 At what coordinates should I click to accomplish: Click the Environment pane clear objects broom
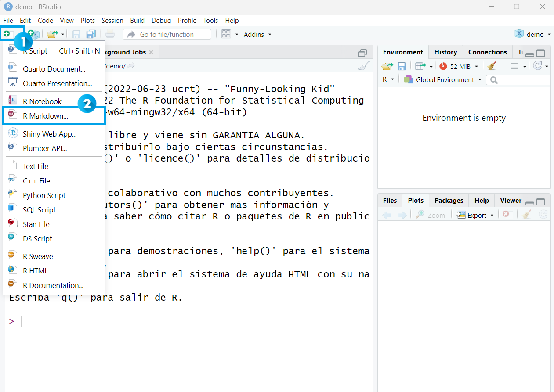pos(492,66)
